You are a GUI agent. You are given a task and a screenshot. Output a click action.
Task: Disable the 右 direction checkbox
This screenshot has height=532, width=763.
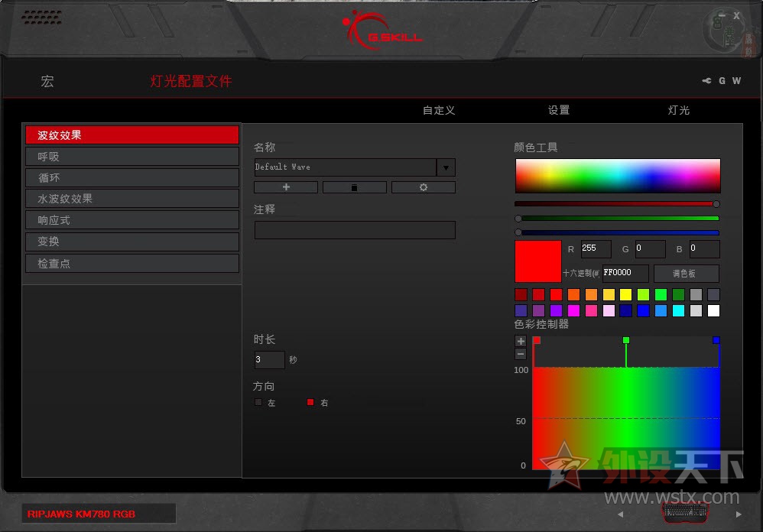(x=310, y=402)
